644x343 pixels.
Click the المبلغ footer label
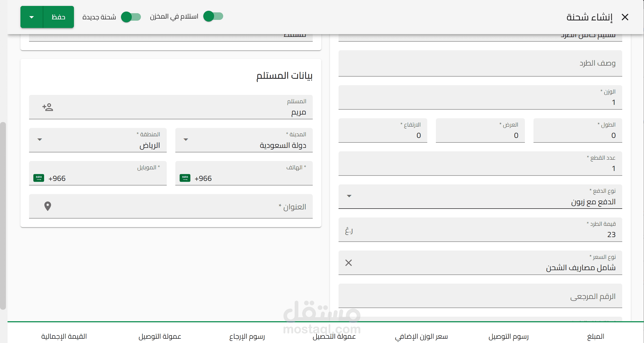pos(596,337)
